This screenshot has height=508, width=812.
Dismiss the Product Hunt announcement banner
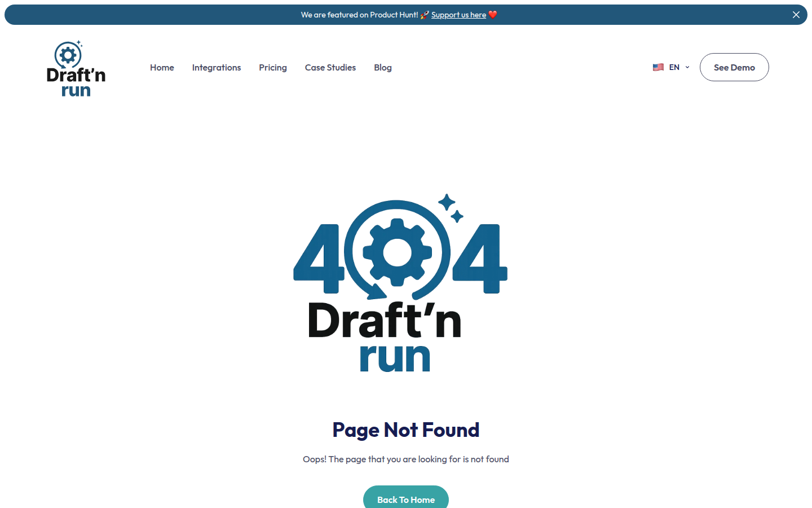point(796,15)
